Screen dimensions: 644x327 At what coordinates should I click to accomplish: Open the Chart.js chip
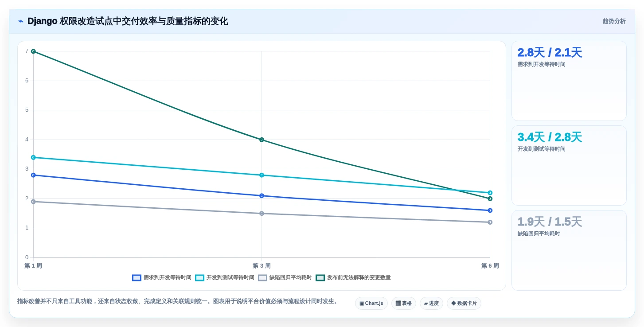coord(371,304)
